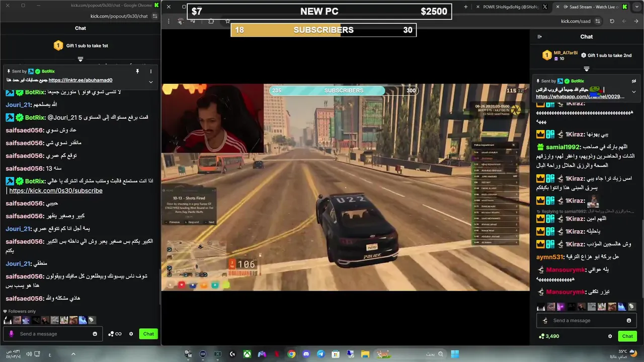This screenshot has height=362, width=644.
Task: Open the emoji picker in the right chat panel
Action: click(x=629, y=320)
